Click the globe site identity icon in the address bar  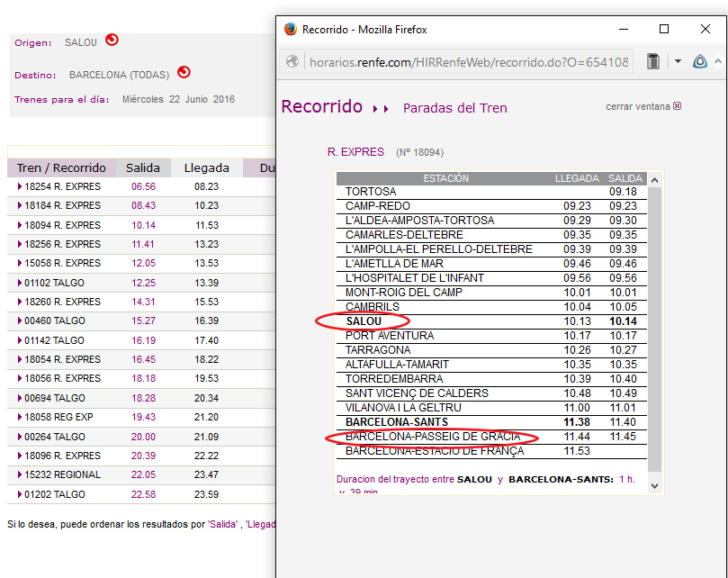coord(292,61)
